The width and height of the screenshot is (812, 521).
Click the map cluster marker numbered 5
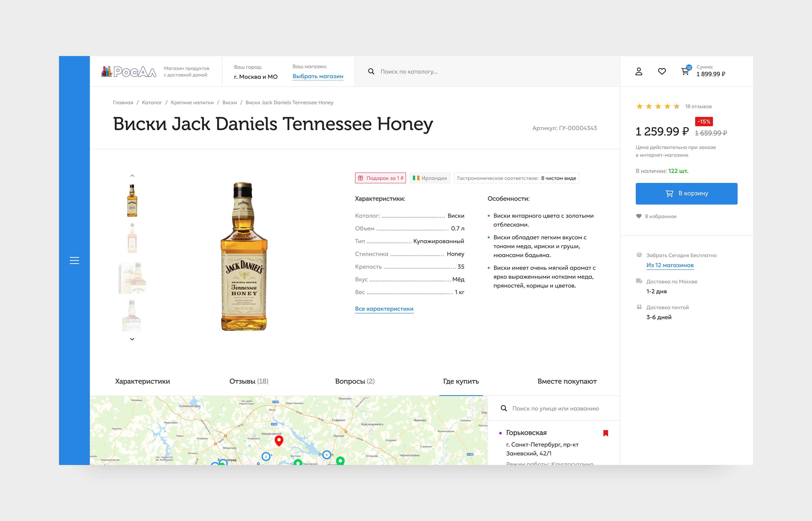coord(326,455)
